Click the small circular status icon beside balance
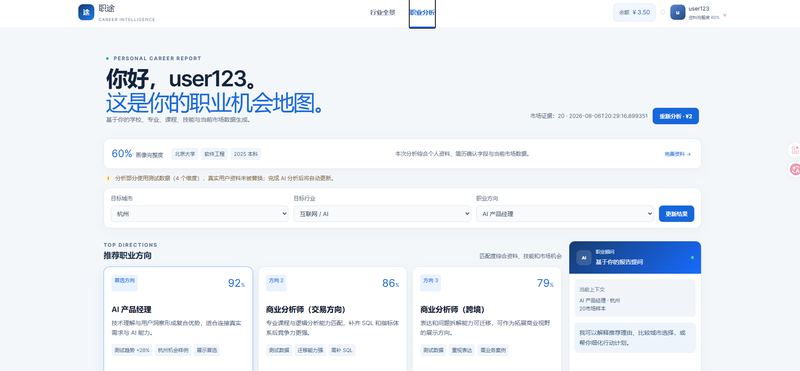This screenshot has height=371, width=800. (662, 12)
